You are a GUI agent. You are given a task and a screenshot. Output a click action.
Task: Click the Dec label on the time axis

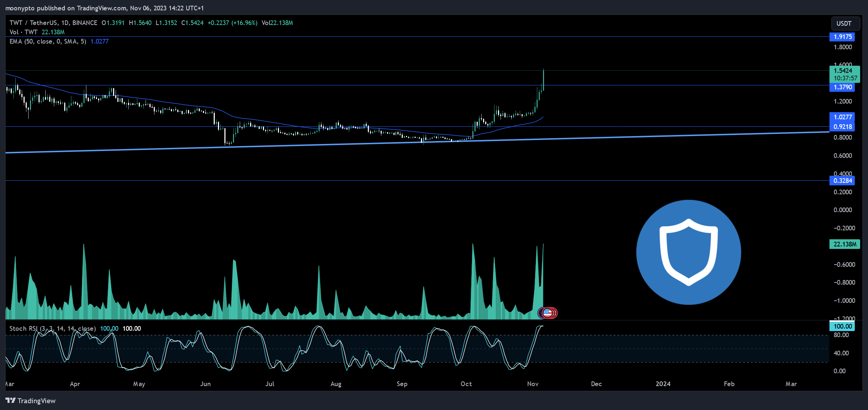(597, 384)
